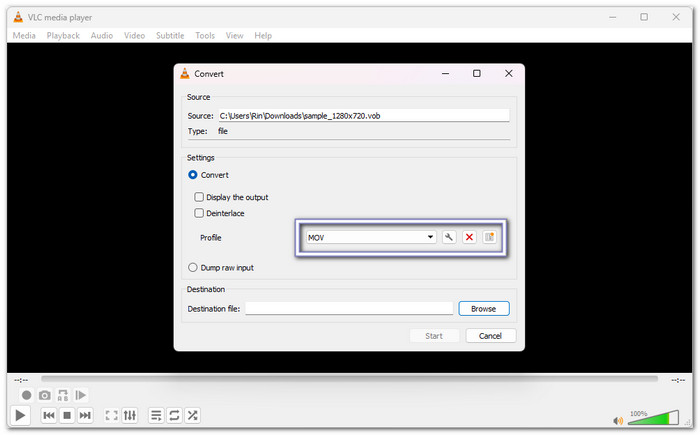Create a new profile icon
The height and width of the screenshot is (435, 700).
[489, 237]
